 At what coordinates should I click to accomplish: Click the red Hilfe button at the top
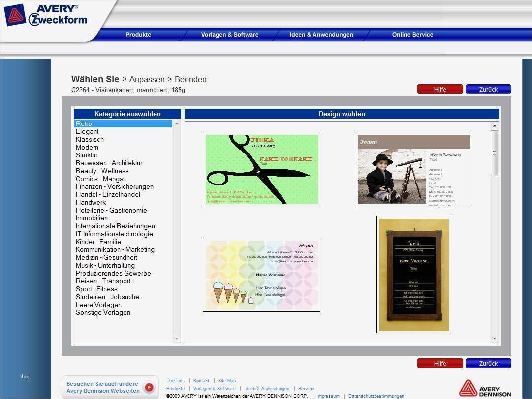click(440, 89)
